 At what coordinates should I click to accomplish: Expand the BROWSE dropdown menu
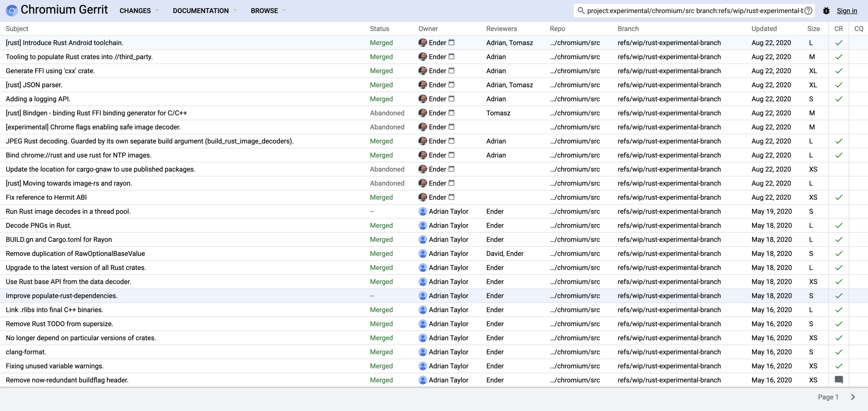tap(268, 11)
